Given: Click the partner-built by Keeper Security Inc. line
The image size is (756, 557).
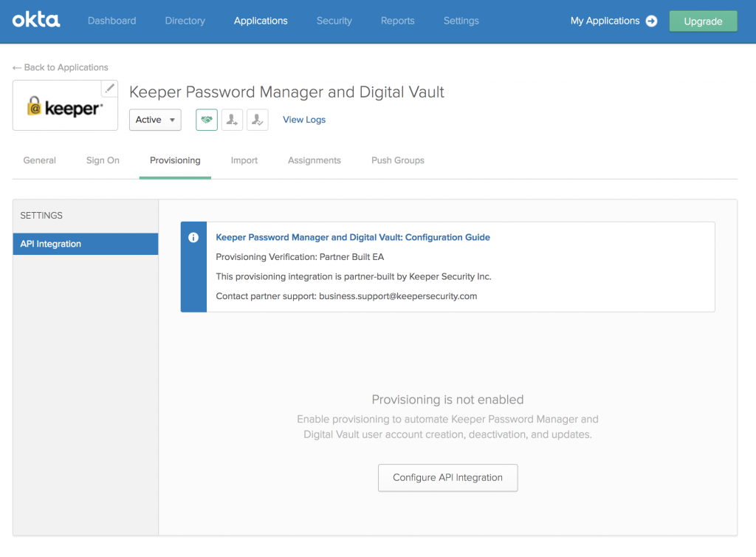Looking at the screenshot, I should (354, 276).
